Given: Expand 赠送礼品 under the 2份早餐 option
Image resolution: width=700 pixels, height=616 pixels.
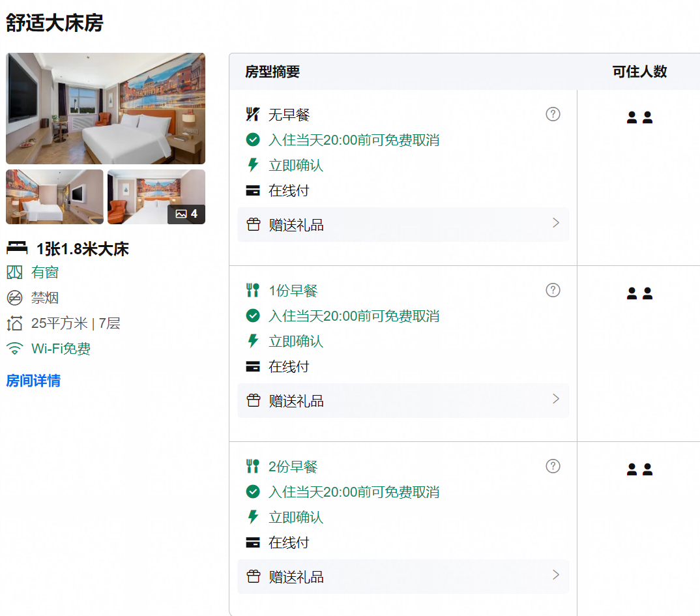Looking at the screenshot, I should [403, 576].
